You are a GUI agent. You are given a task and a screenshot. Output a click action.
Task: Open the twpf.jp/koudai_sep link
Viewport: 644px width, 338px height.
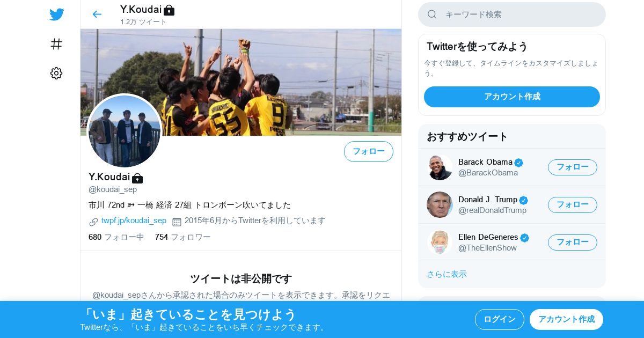tap(134, 221)
